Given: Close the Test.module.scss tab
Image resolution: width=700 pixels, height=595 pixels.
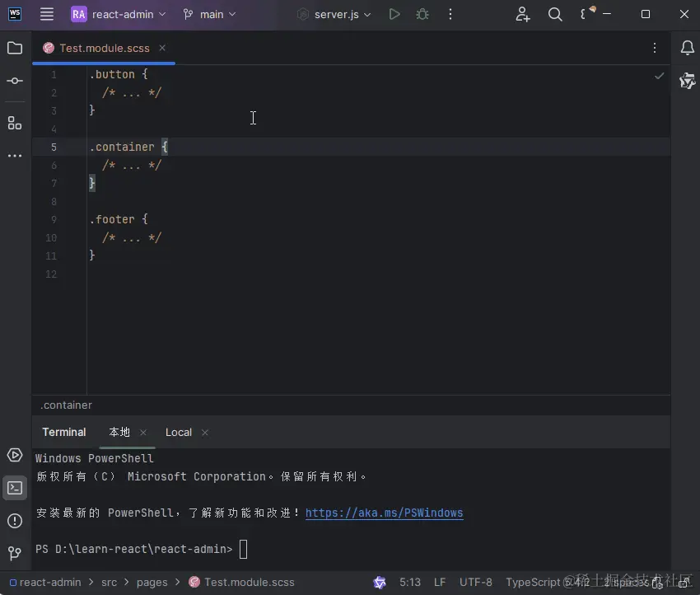Looking at the screenshot, I should coord(162,48).
